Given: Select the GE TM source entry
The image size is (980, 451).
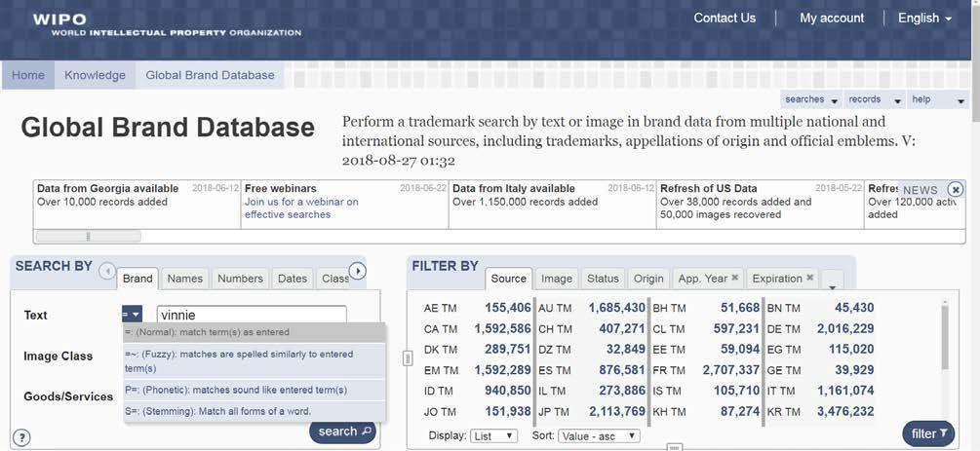Looking at the screenshot, I should [820, 370].
